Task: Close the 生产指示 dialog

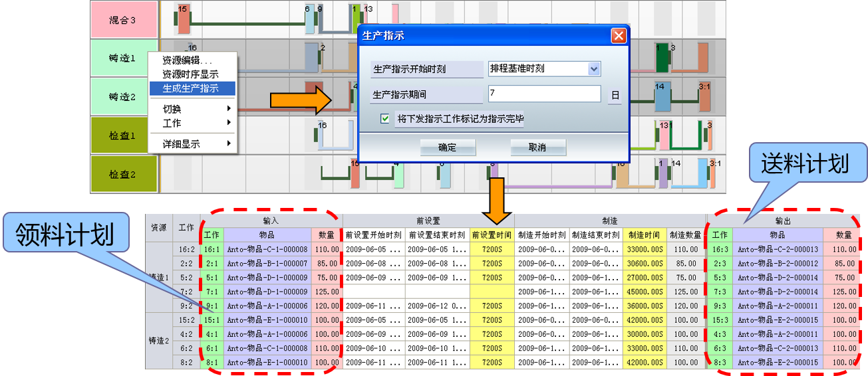Action: click(618, 36)
